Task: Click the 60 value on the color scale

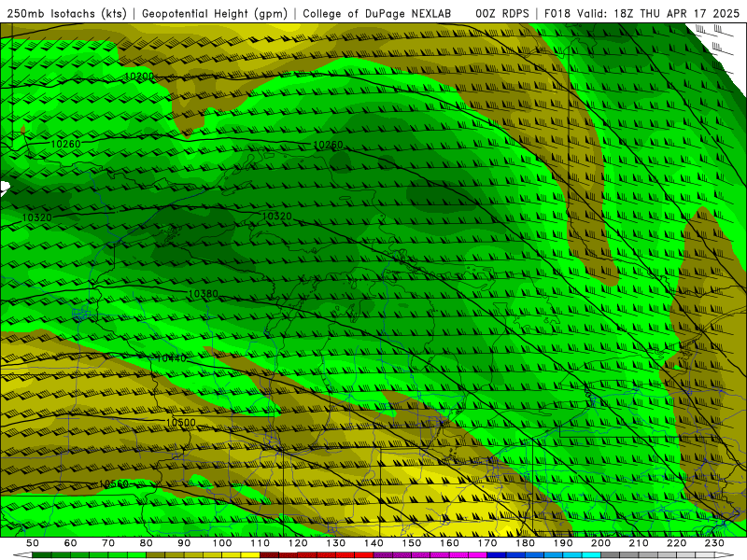Action: (x=70, y=543)
